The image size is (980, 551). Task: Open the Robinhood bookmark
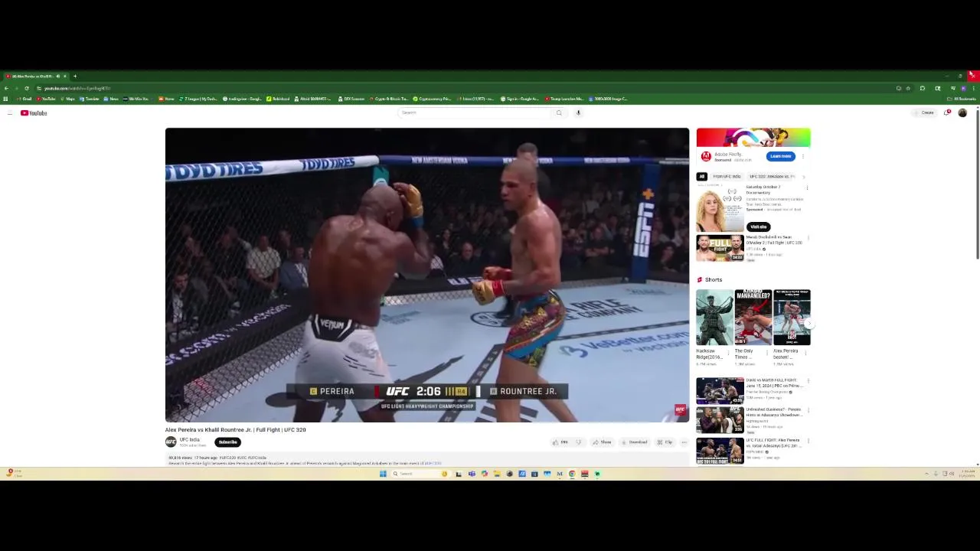(279, 99)
